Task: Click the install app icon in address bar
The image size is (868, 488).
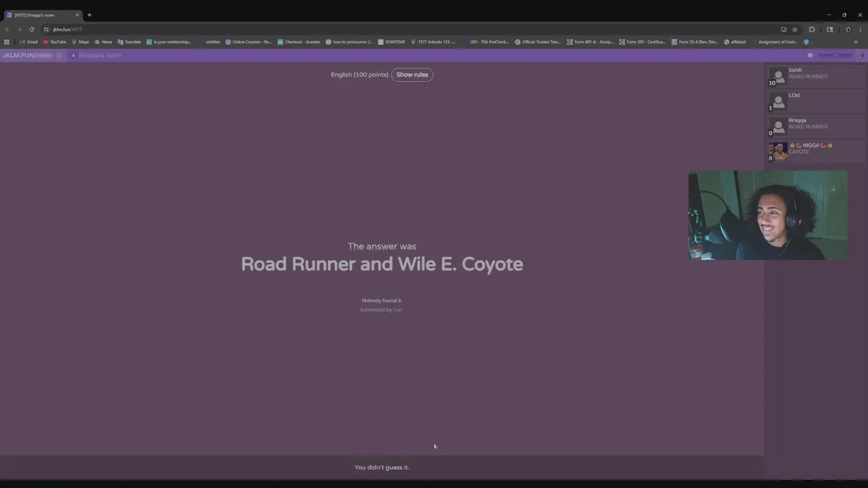Action: point(784,29)
